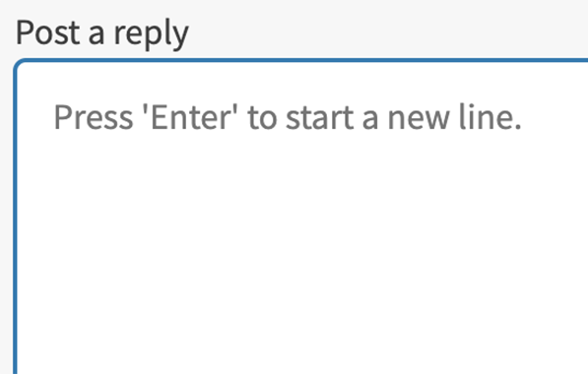Click the word 'Post' in the heading
This screenshot has width=588, height=374.
(47, 32)
